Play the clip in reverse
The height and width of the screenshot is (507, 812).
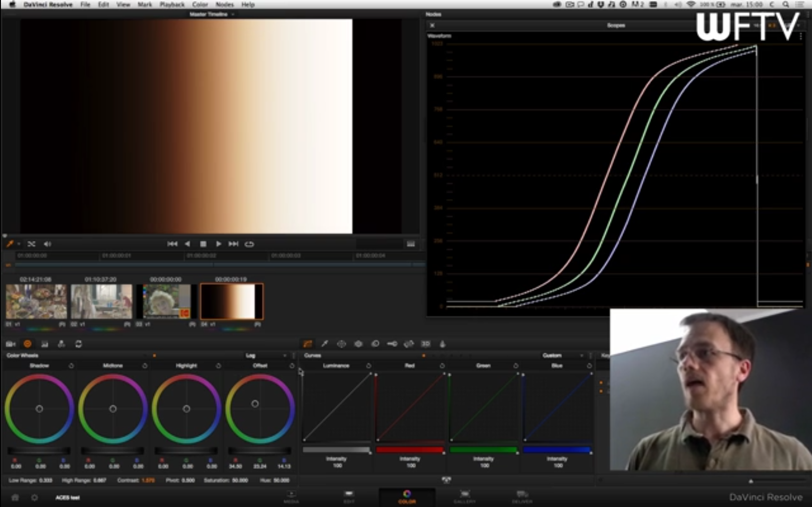[187, 244]
